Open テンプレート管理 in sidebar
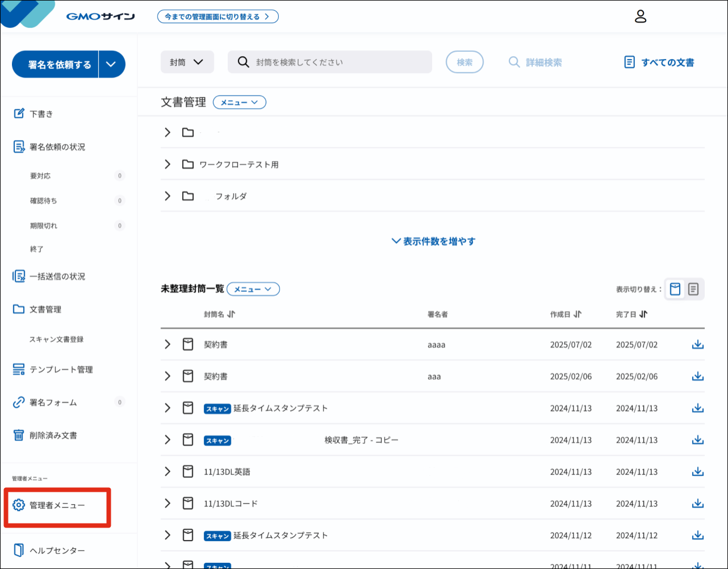The image size is (728, 569). click(x=61, y=370)
